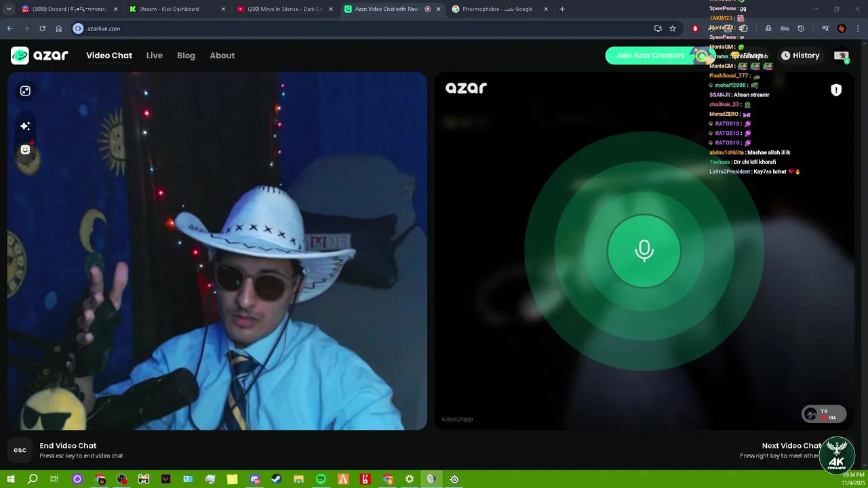Open the video expand icon on local camera
The image size is (868, 488).
click(x=25, y=91)
